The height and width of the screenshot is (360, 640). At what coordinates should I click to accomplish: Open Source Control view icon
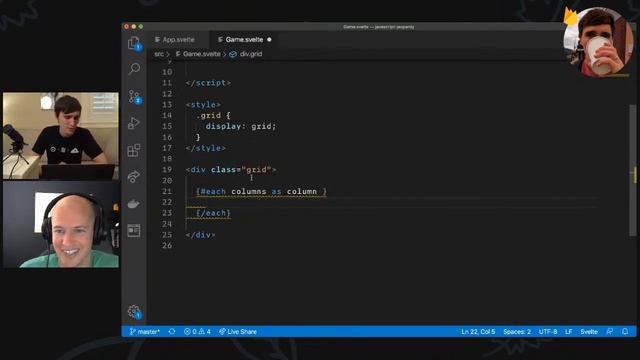click(134, 97)
